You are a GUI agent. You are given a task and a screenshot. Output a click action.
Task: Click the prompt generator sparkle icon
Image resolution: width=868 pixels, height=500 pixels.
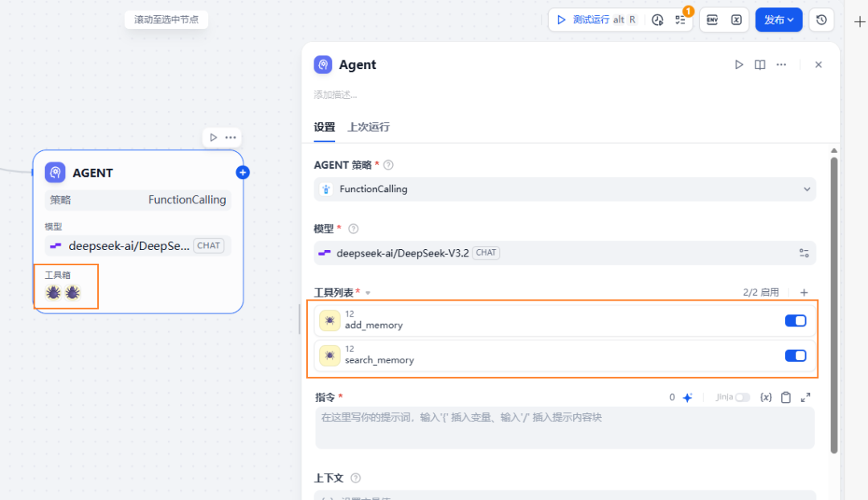click(687, 397)
